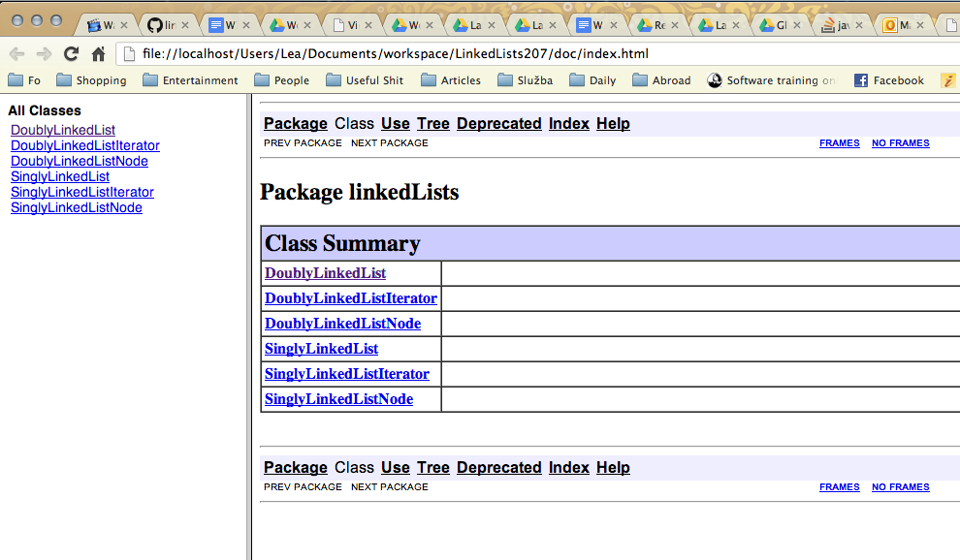Image resolution: width=960 pixels, height=560 pixels.
Task: Click the browser reload icon
Action: pyautogui.click(x=71, y=54)
